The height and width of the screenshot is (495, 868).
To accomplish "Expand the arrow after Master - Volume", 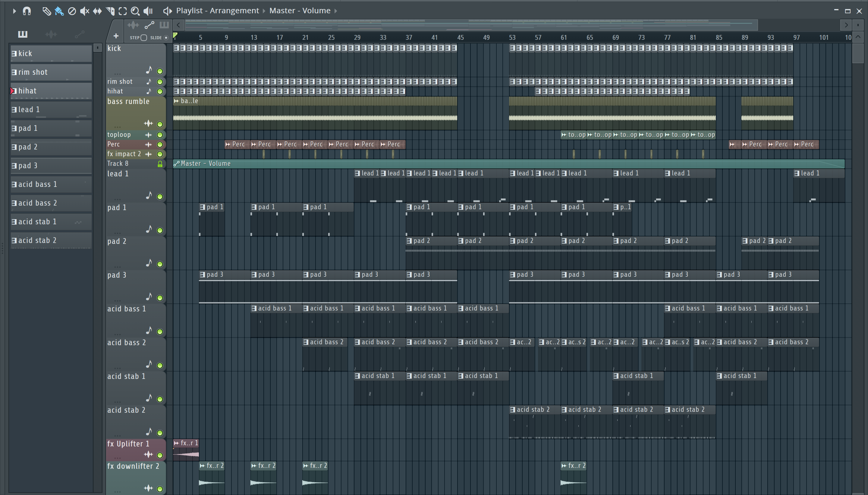I will point(336,11).
